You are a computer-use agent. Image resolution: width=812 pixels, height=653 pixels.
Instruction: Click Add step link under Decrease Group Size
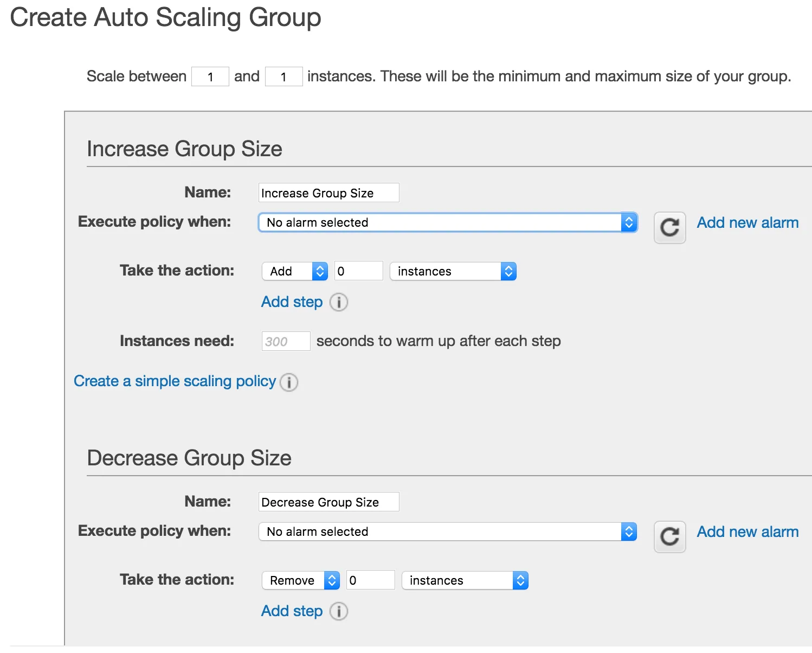point(292,611)
